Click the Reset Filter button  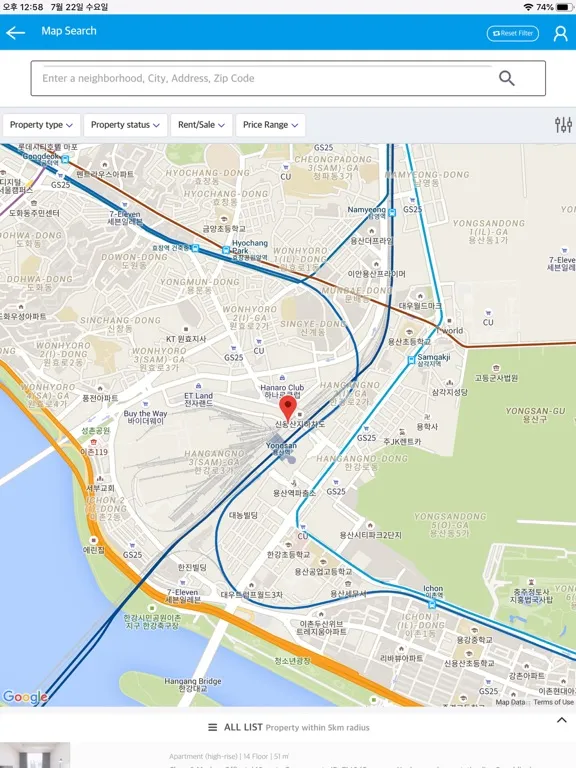(x=513, y=33)
